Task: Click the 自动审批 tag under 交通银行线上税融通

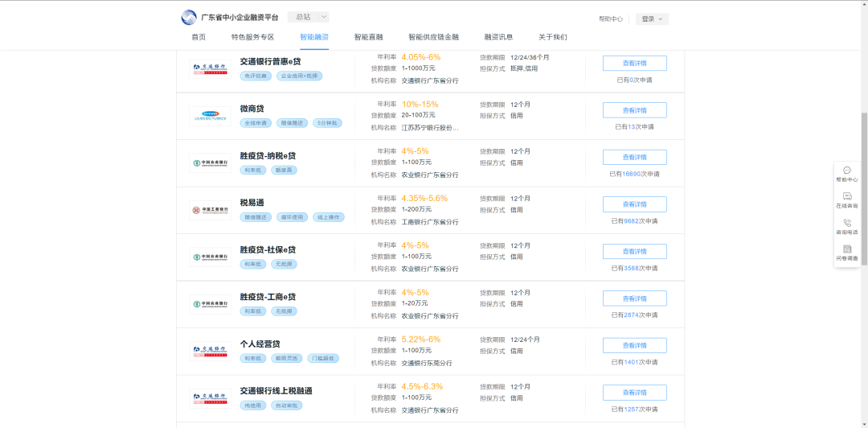Action: click(287, 405)
